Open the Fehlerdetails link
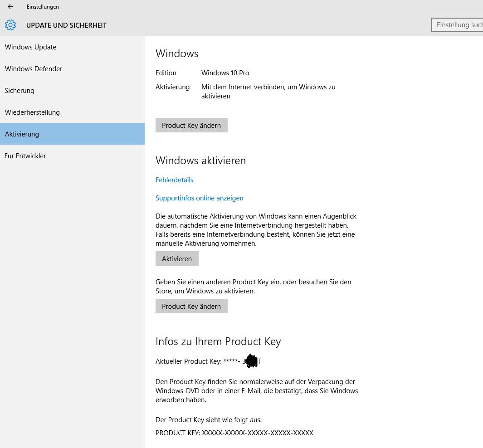The height and width of the screenshot is (448, 483). click(x=174, y=180)
